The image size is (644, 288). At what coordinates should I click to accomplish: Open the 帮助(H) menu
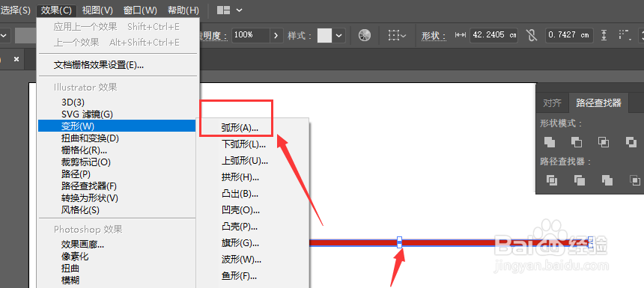click(x=183, y=10)
